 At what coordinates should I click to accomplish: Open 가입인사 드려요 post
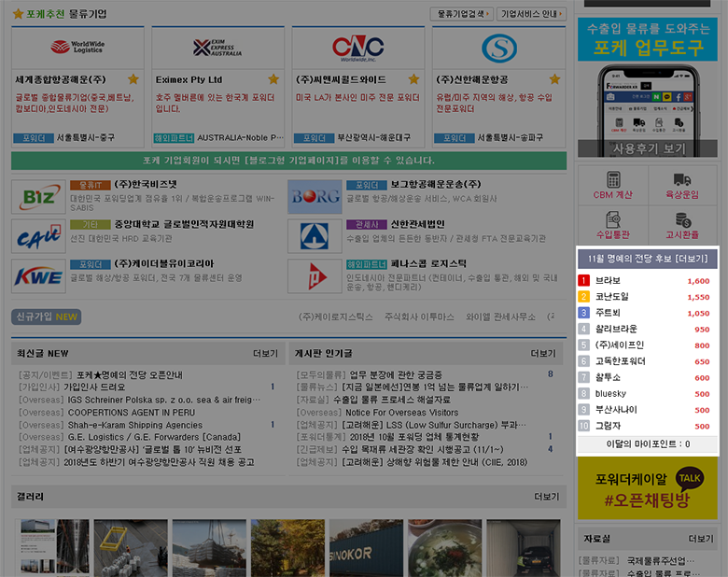(x=94, y=387)
